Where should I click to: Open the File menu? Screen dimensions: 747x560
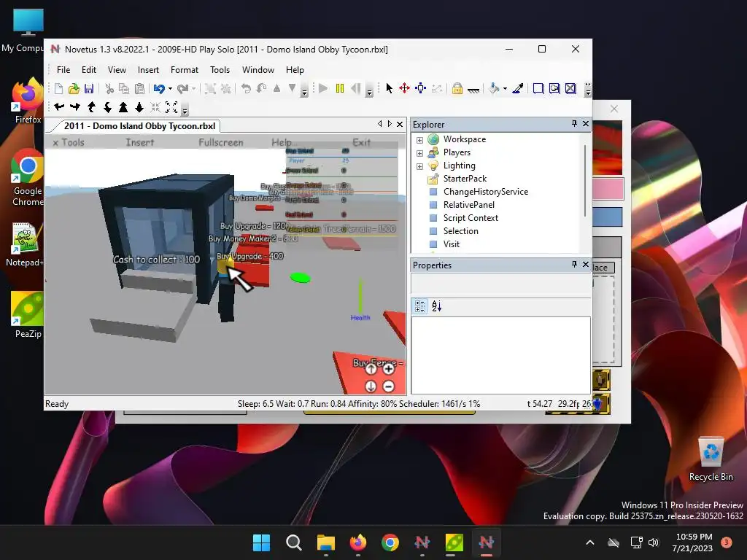[63, 70]
